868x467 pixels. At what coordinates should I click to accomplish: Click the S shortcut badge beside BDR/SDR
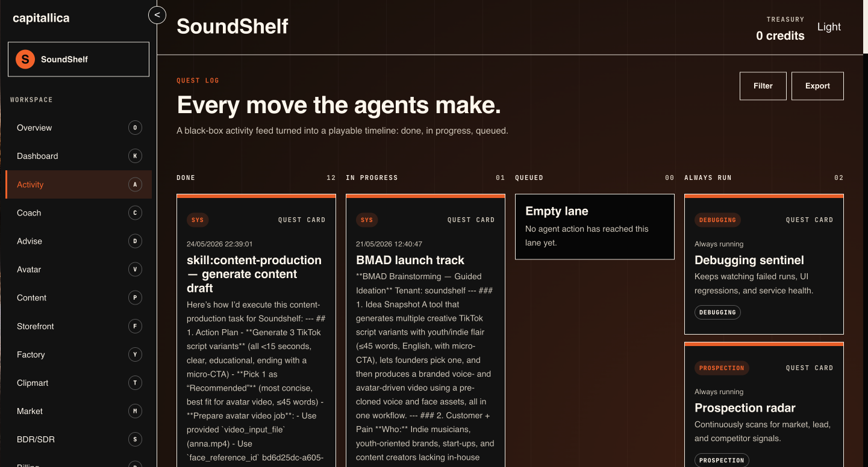click(x=135, y=439)
